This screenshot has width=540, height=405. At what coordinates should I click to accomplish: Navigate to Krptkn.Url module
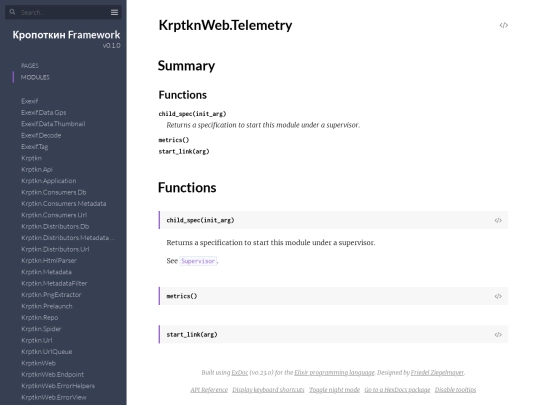[37, 340]
